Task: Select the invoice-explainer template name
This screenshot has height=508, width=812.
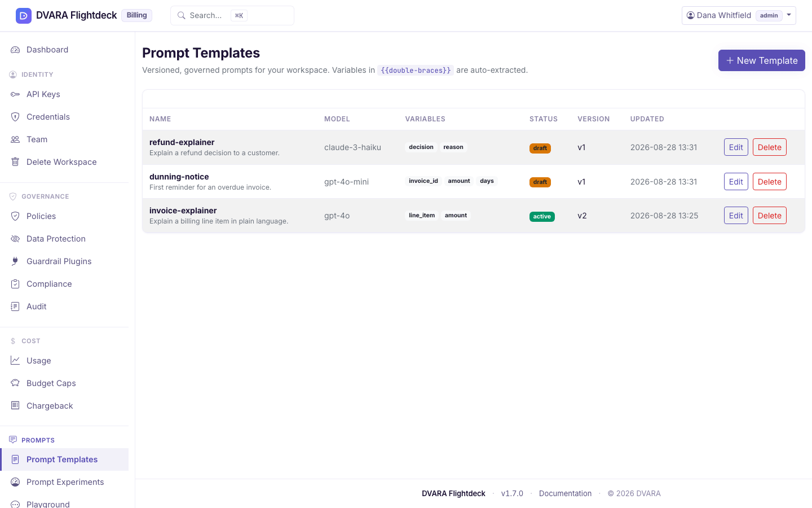Action: [183, 211]
